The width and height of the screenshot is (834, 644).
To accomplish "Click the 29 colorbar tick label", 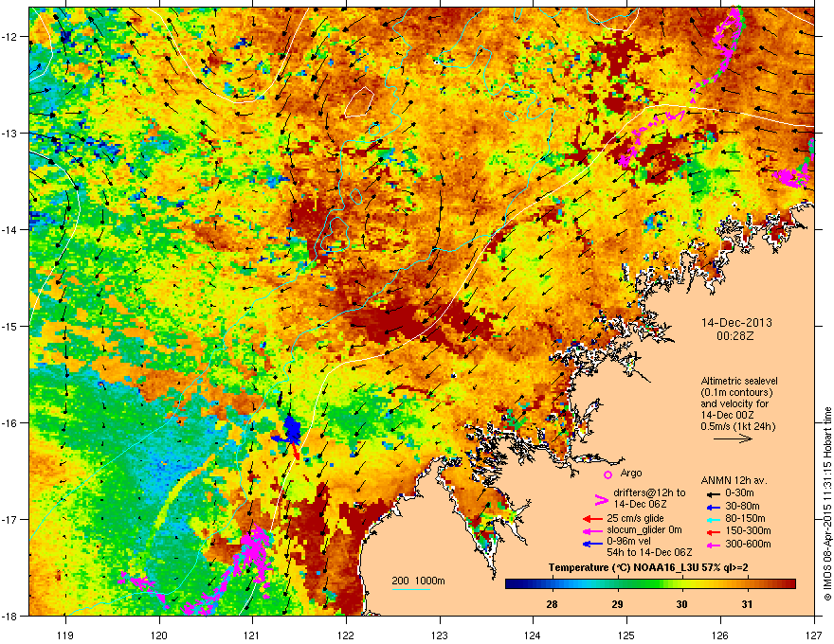I will coord(617,604).
